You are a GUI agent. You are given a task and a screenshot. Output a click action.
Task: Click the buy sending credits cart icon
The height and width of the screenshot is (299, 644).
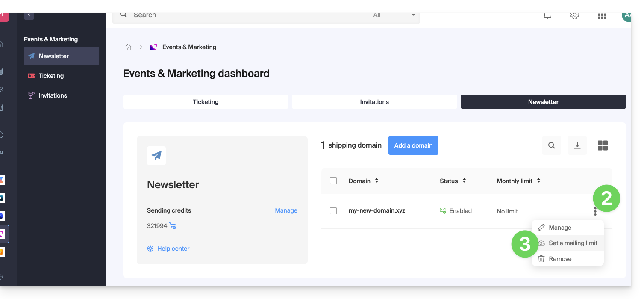173,226
